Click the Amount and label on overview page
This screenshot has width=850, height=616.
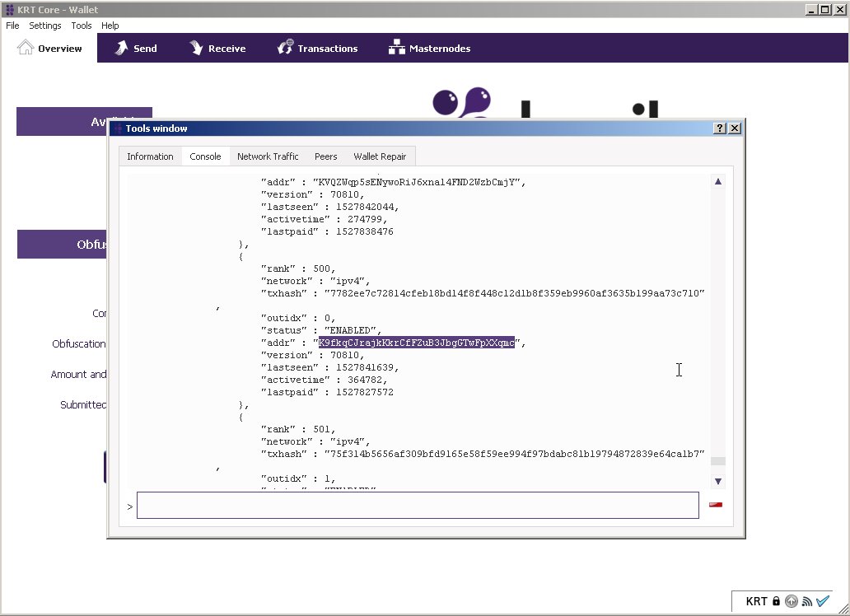[78, 374]
